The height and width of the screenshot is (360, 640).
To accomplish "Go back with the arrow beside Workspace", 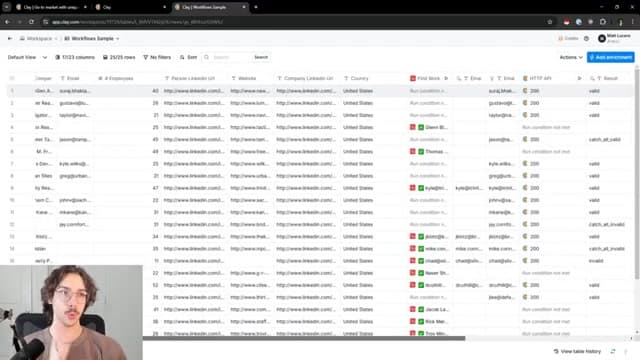I will click(10, 38).
